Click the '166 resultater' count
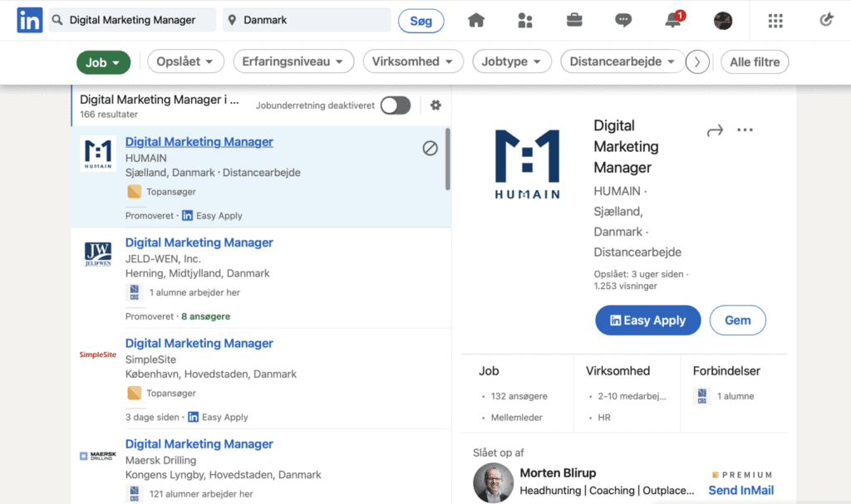Viewport: 851px width, 504px height. 109,115
